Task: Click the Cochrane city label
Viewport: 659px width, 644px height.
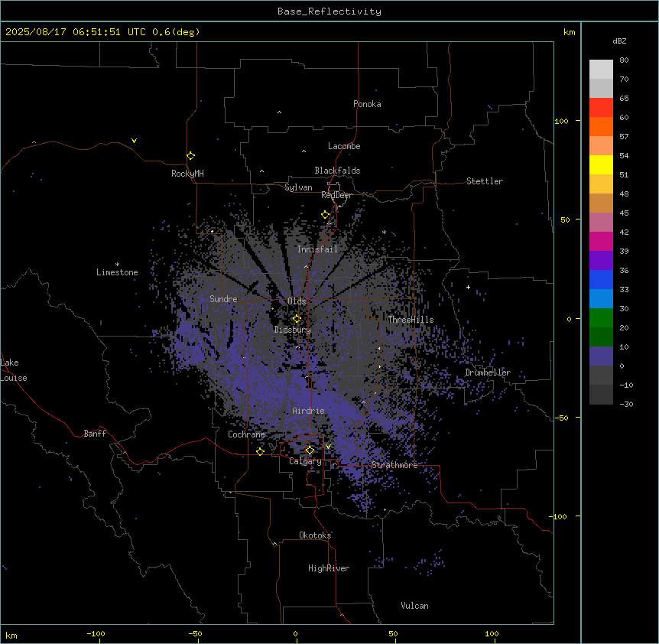Action: pyautogui.click(x=246, y=434)
